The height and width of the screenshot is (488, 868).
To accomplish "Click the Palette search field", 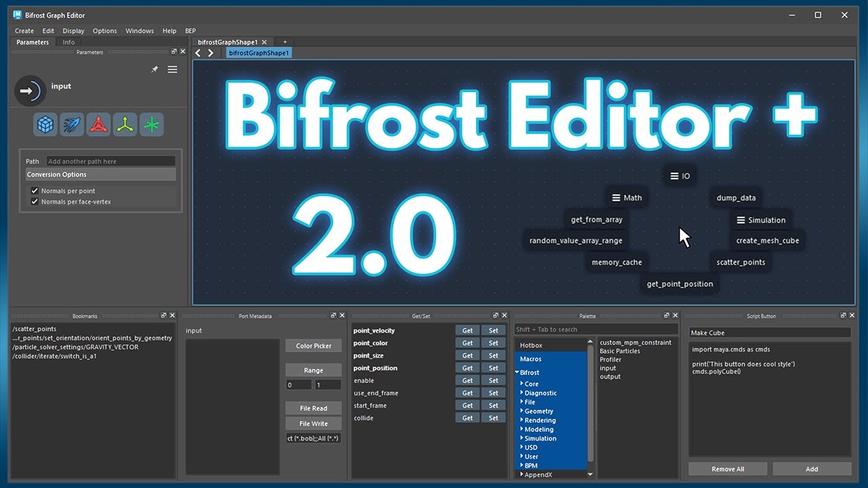I will point(595,329).
